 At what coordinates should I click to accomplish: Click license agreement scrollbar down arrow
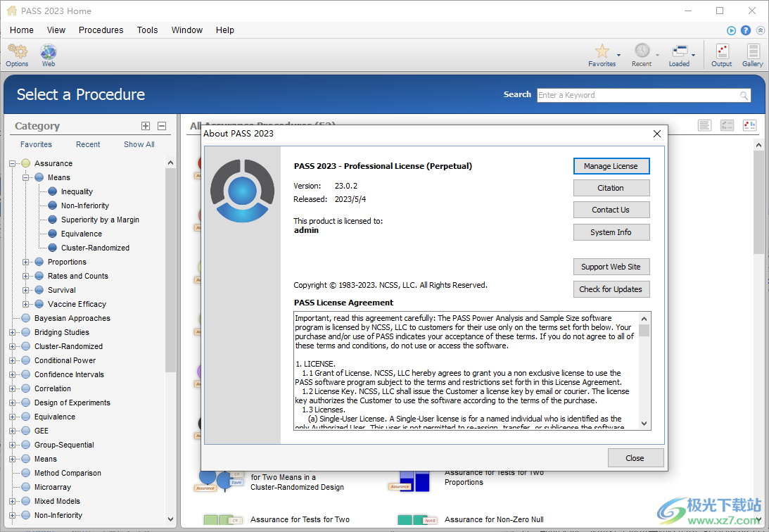pyautogui.click(x=644, y=424)
